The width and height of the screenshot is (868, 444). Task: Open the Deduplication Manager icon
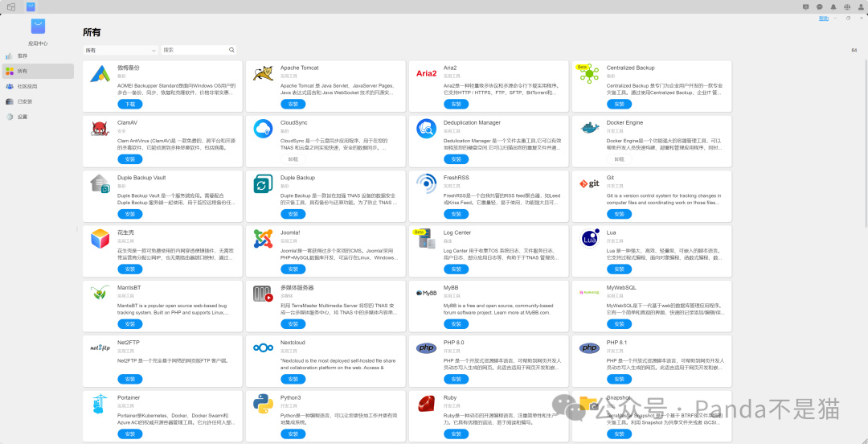pos(426,129)
